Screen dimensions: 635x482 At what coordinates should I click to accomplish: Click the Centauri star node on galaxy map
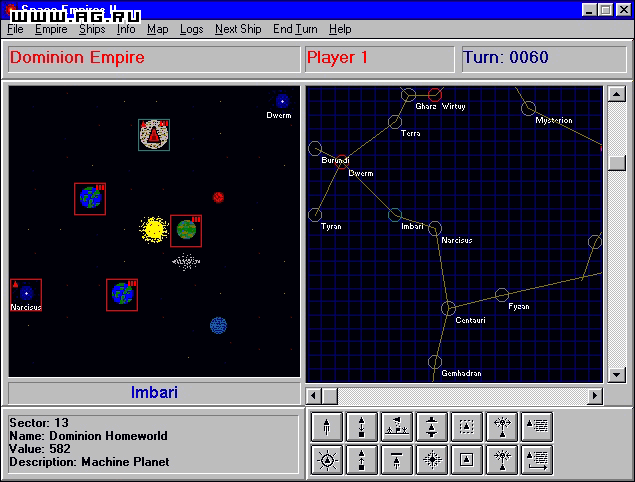tap(448, 308)
